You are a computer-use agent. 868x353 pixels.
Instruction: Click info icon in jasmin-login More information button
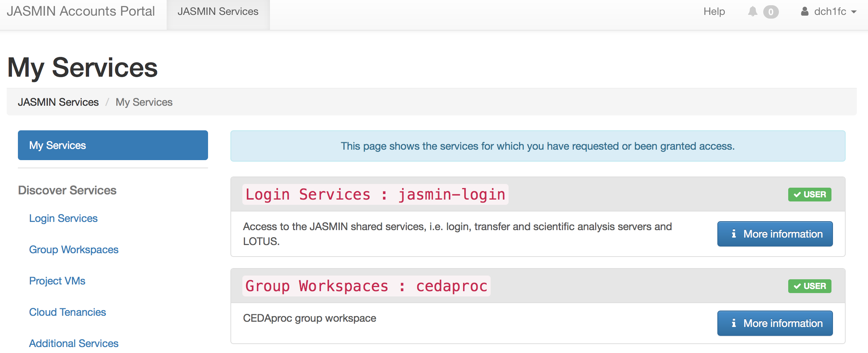tap(733, 234)
